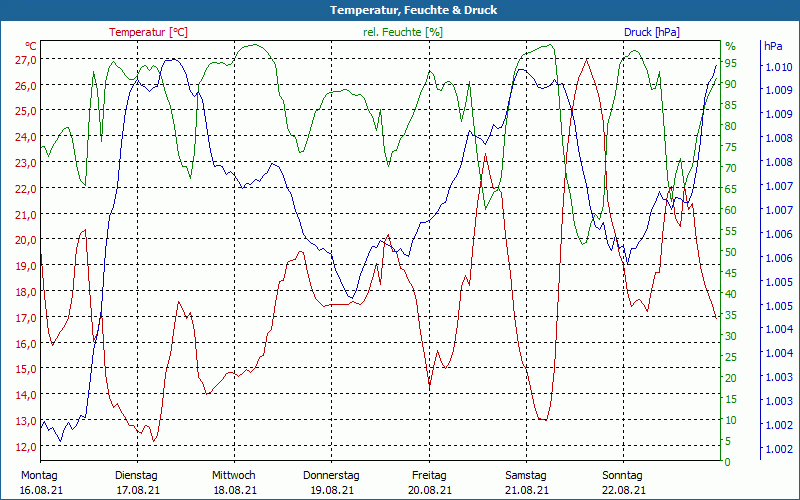The width and height of the screenshot is (800, 500).
Task: Click the 1.010 pressure axis tick
Action: coord(779,68)
